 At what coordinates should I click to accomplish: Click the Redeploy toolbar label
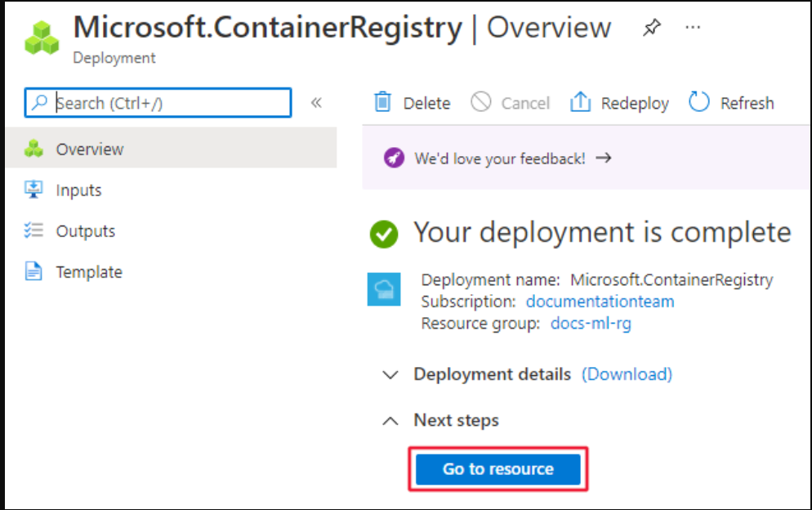tap(635, 104)
